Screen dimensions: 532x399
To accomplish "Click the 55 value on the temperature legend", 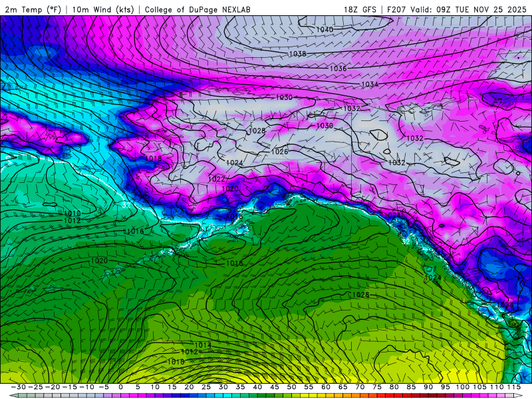I will (x=309, y=387).
